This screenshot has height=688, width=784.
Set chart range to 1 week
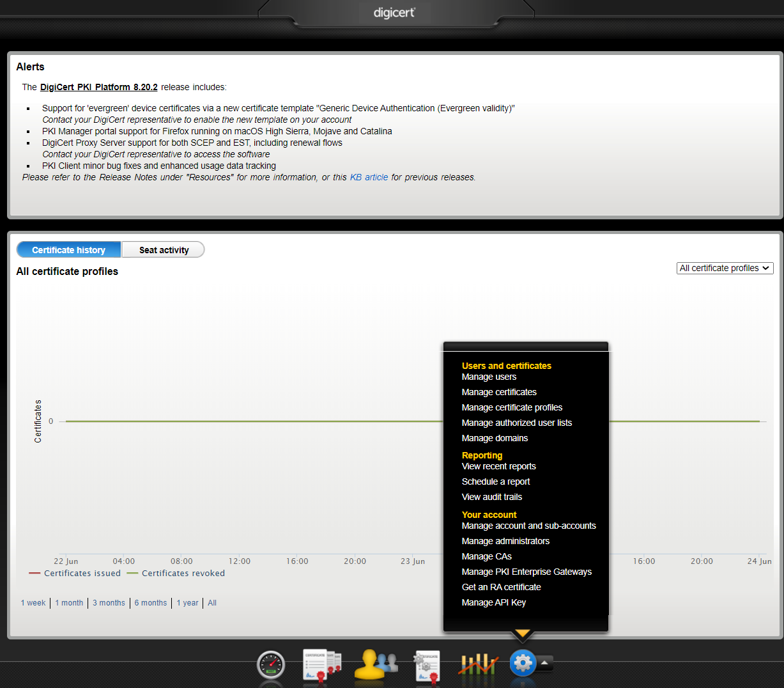(x=33, y=603)
